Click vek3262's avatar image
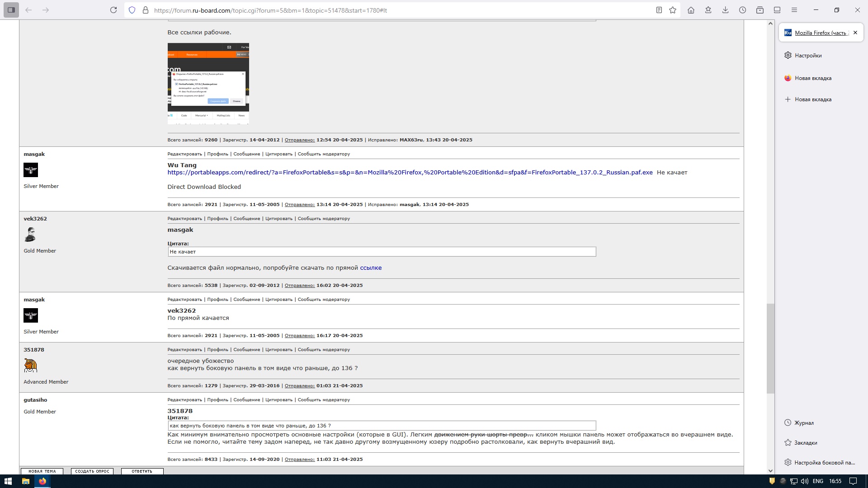868x488 pixels. (31, 235)
